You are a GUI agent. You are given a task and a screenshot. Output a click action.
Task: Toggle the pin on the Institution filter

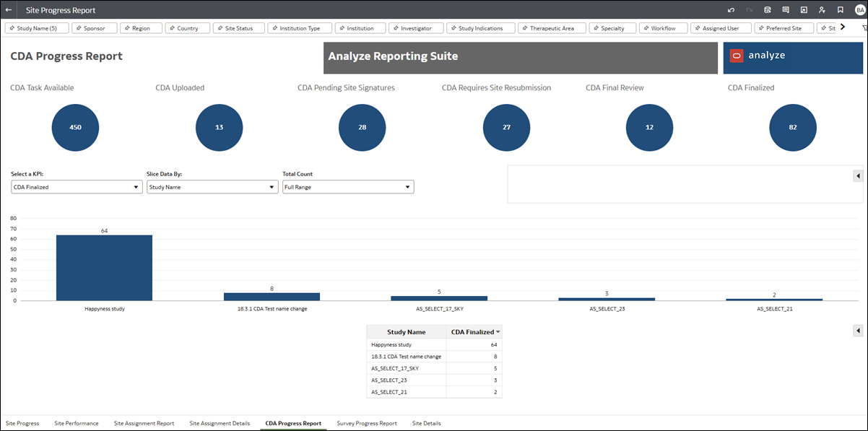coord(343,28)
